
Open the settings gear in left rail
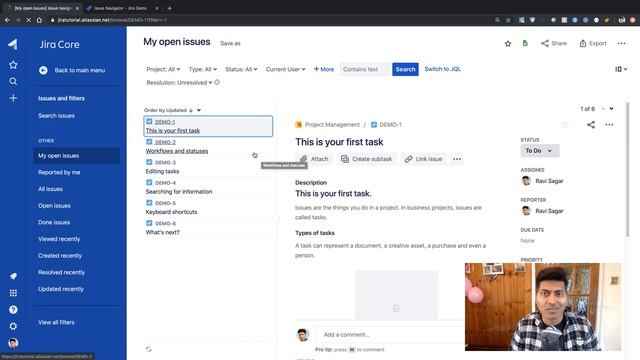13,326
